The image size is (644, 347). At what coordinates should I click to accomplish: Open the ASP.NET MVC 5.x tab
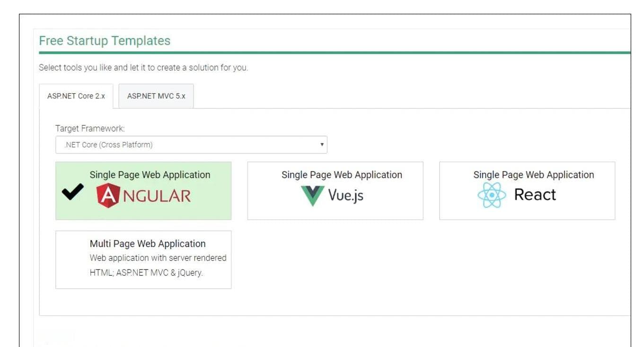click(x=156, y=96)
